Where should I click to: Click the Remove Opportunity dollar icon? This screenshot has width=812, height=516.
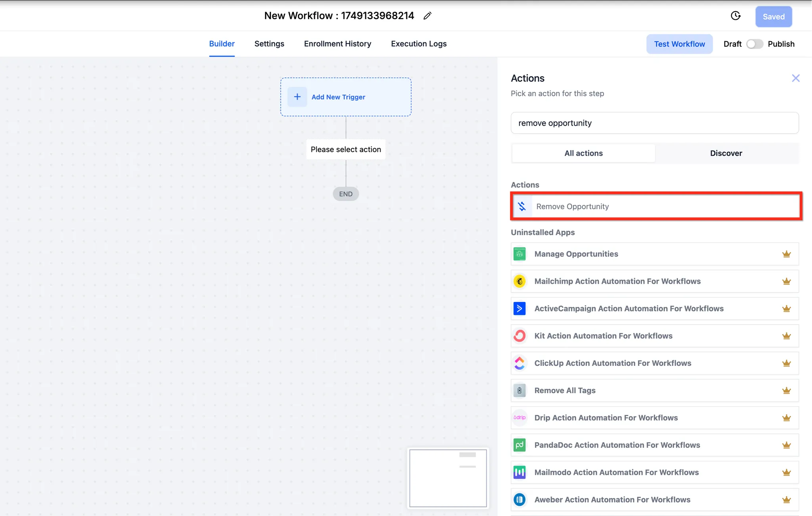[522, 206]
